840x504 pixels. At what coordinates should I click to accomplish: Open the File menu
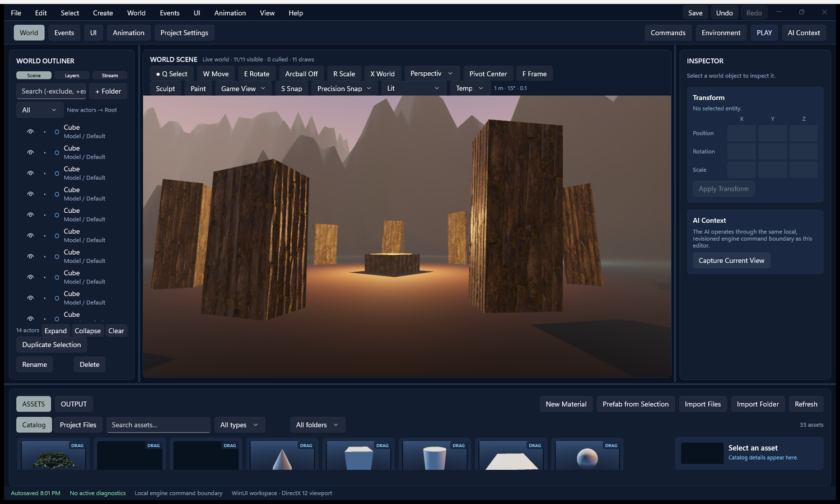[x=16, y=13]
